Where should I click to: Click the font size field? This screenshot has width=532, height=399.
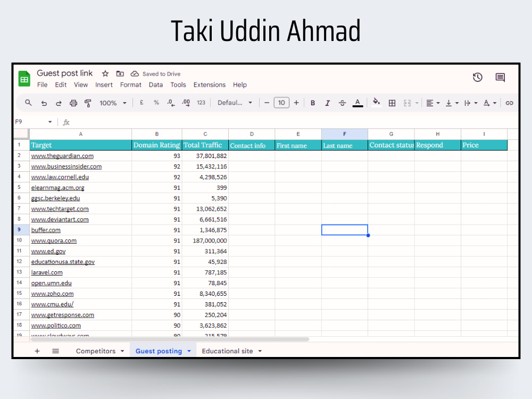pyautogui.click(x=281, y=103)
